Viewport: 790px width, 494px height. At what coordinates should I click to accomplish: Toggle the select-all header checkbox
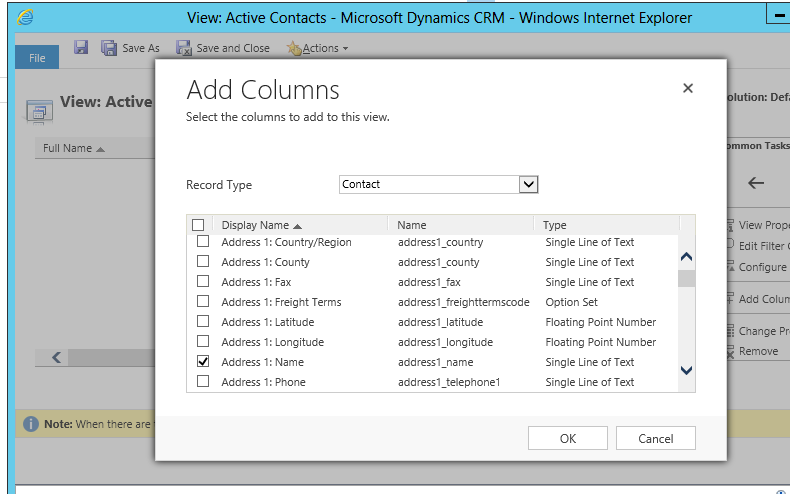[198, 225]
